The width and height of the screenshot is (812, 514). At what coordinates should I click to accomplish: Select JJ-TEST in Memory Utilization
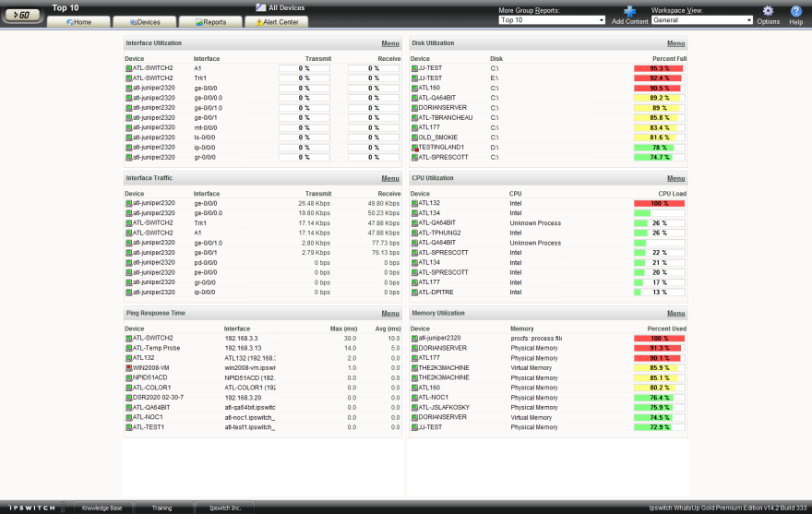[430, 427]
